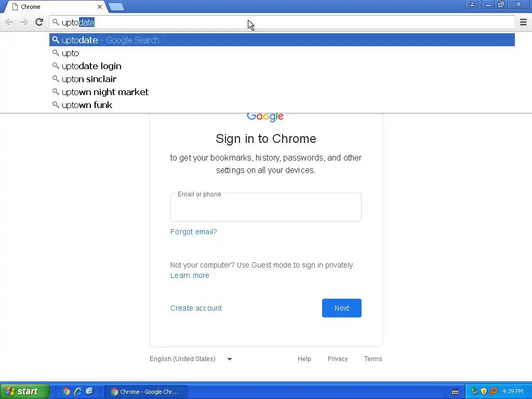Choose the 'upton sinclair' suggestion

pyautogui.click(x=282, y=79)
